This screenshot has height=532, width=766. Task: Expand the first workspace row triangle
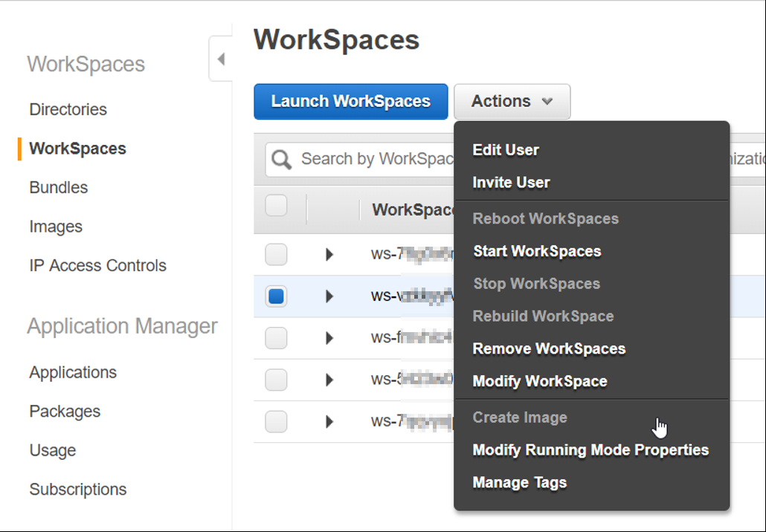[x=329, y=254]
